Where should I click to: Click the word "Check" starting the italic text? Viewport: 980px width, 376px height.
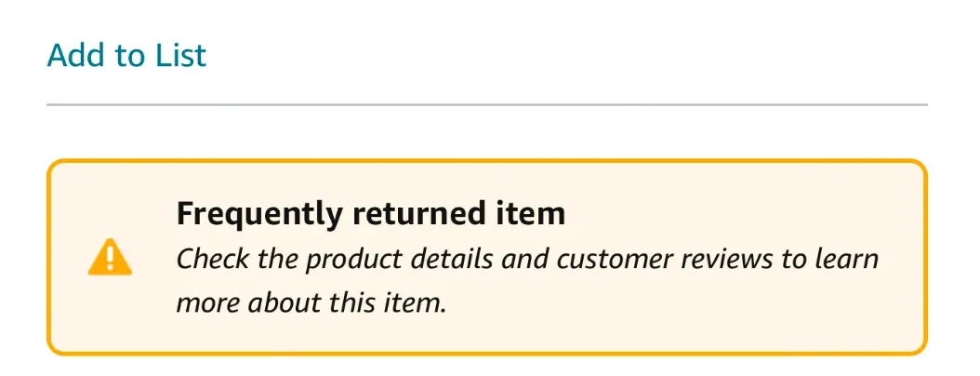[210, 258]
